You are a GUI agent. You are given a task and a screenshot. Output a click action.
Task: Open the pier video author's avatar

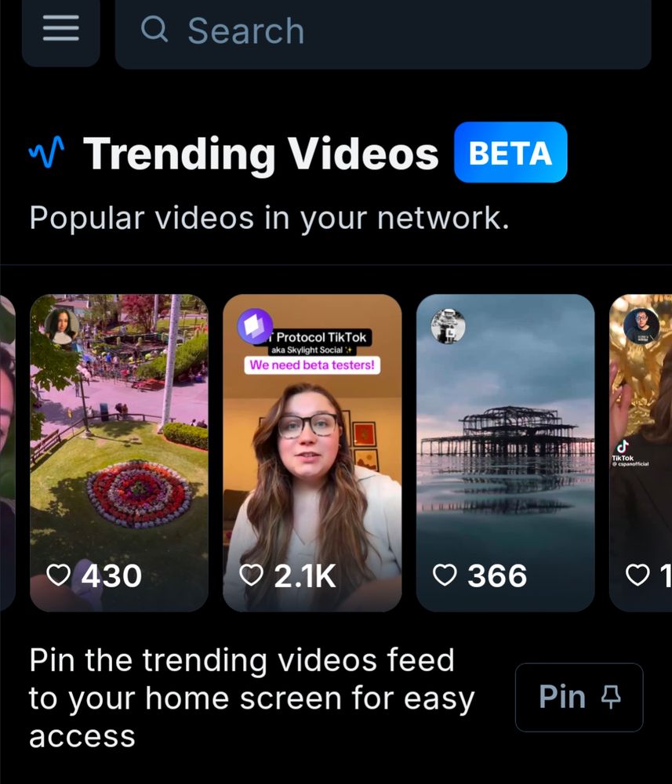click(x=448, y=325)
